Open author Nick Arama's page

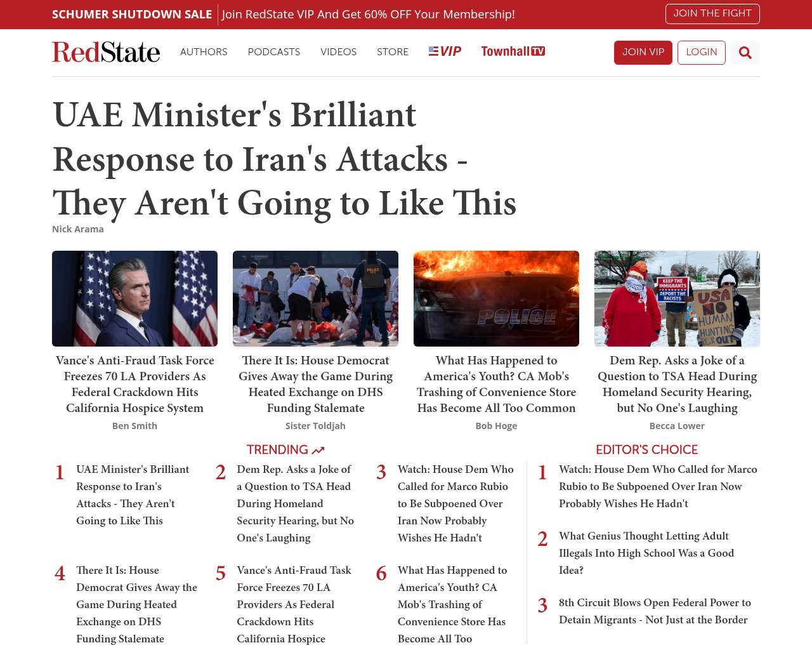[x=78, y=229]
